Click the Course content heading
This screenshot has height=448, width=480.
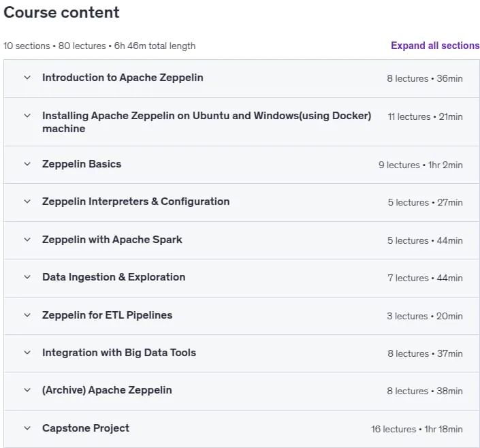(x=61, y=12)
